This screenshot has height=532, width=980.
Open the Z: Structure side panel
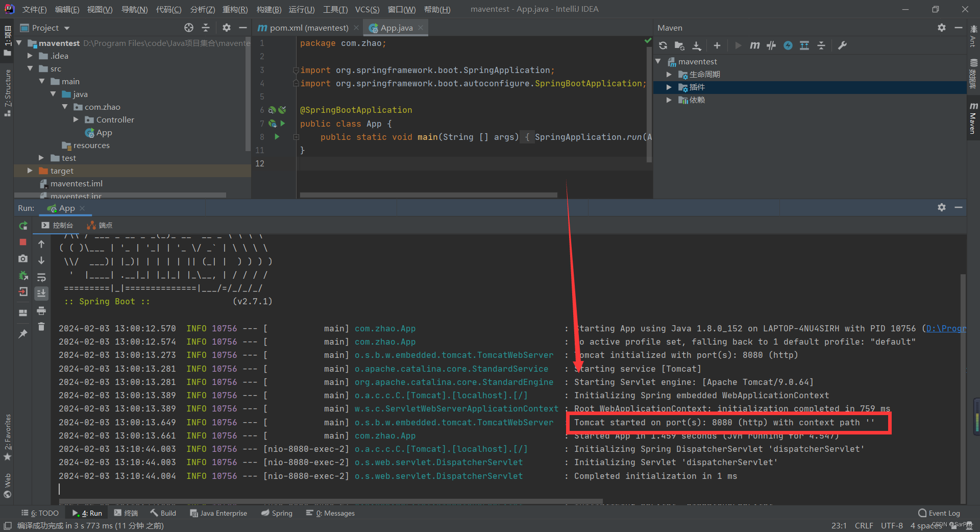7,92
